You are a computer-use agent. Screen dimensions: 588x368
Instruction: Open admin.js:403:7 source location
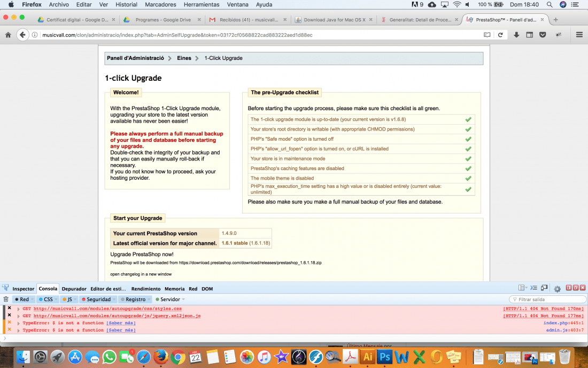click(565, 330)
